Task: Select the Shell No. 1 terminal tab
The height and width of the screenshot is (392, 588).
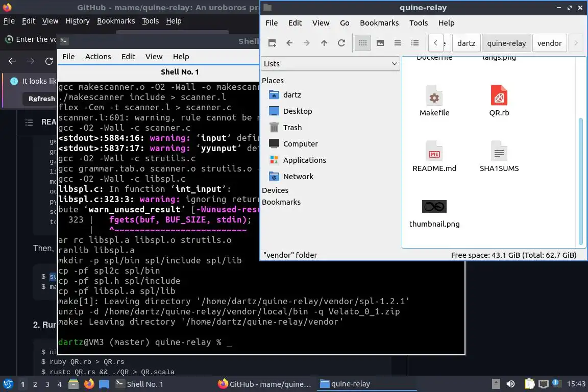Action: click(180, 72)
